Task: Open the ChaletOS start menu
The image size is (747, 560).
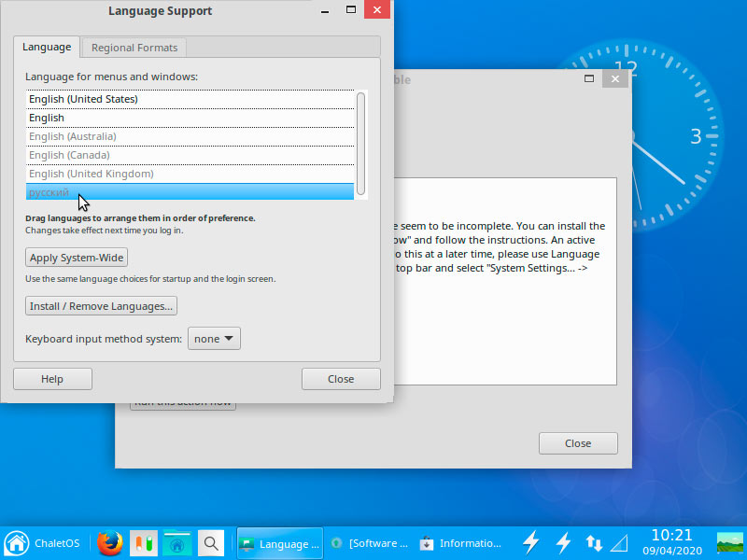Action: [x=42, y=543]
